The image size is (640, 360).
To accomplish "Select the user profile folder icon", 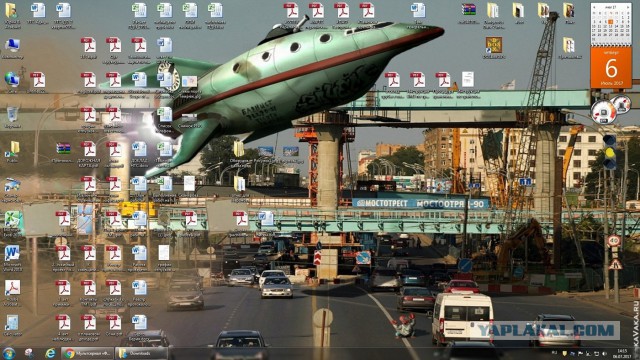I will pos(12,15).
